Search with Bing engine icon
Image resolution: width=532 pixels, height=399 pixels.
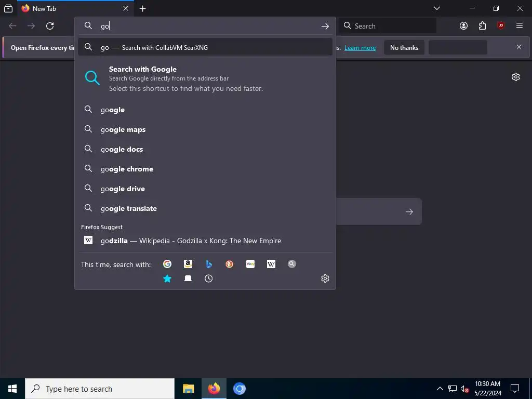(x=209, y=264)
